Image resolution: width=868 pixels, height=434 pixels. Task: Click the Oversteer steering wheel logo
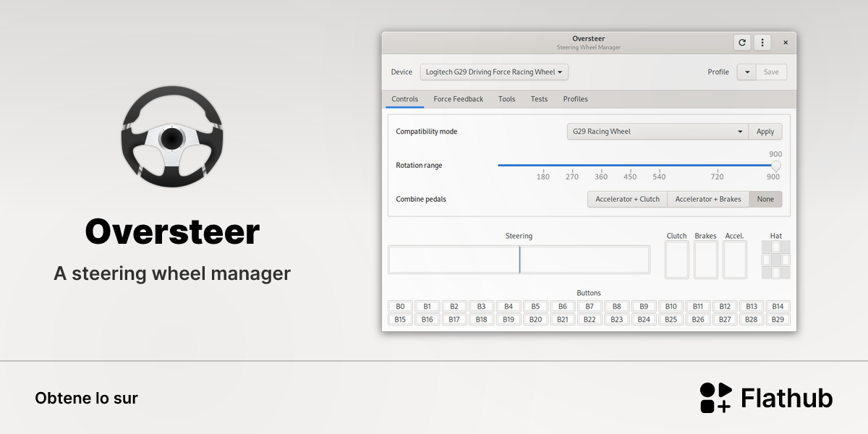click(x=171, y=136)
